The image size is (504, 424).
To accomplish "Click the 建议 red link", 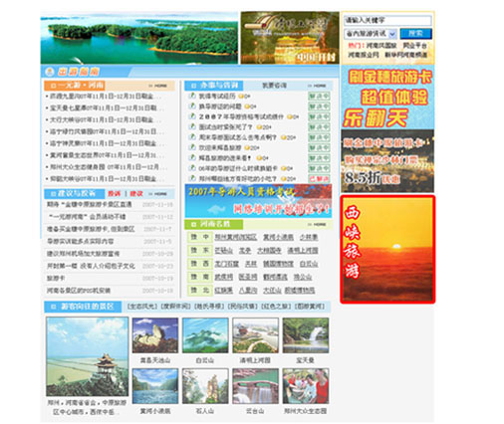I will [x=136, y=194].
